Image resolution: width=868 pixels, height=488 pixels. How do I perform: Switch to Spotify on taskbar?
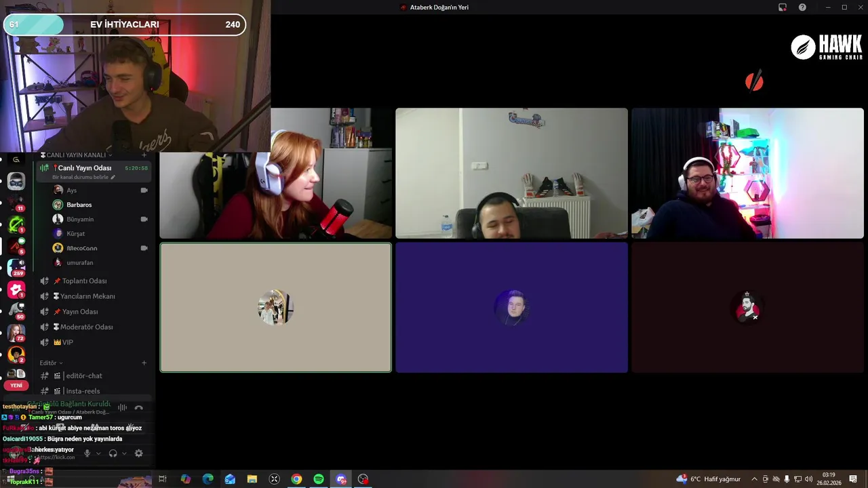(x=319, y=479)
